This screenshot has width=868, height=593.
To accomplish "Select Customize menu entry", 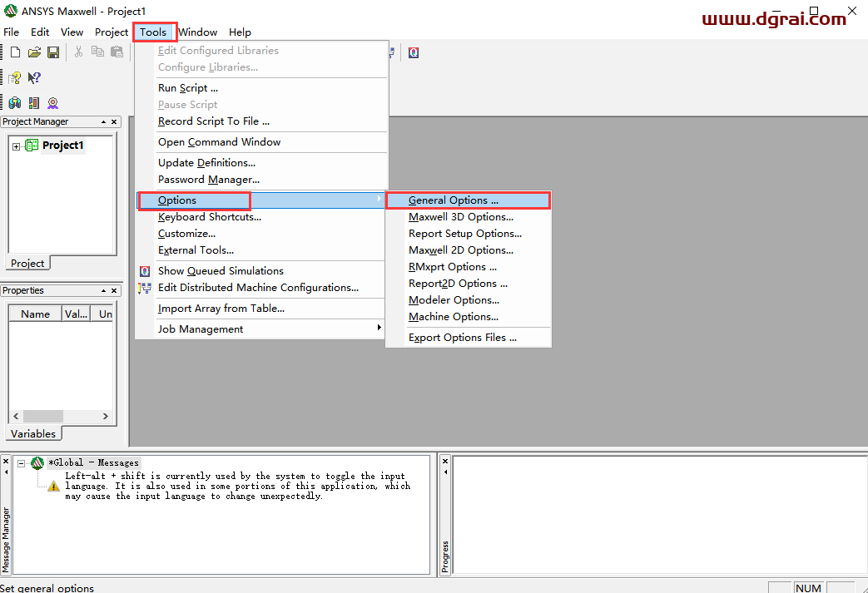I will click(260, 234).
